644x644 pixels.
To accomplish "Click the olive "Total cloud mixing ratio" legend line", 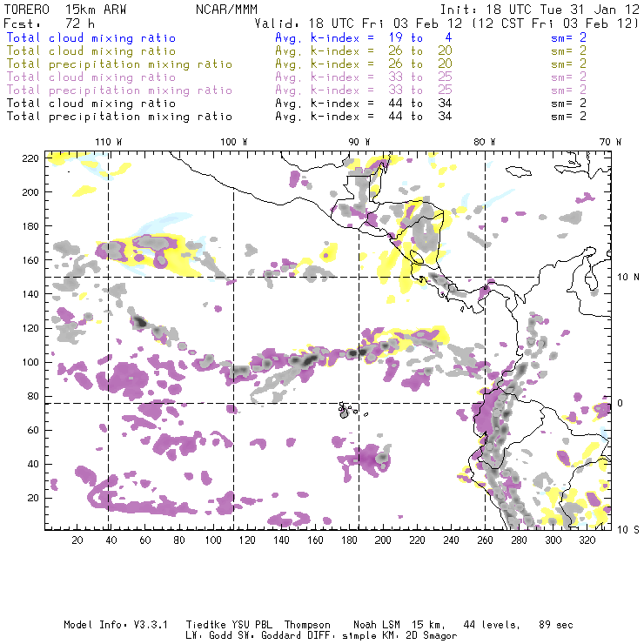I will (x=91, y=51).
